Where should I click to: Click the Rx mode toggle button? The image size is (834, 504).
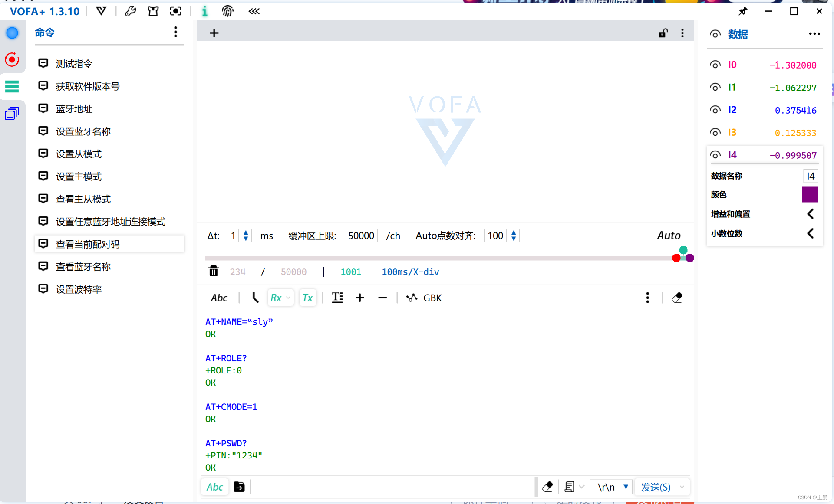pyautogui.click(x=278, y=298)
